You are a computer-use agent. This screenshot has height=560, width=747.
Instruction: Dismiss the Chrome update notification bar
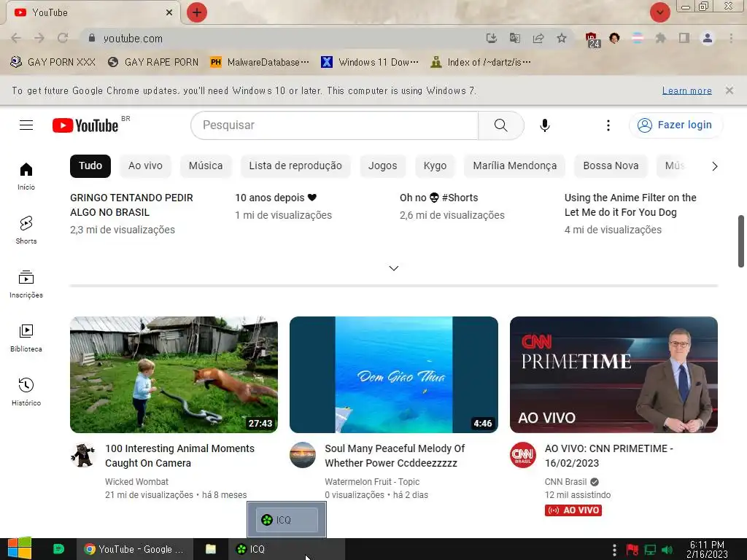pos(729,90)
